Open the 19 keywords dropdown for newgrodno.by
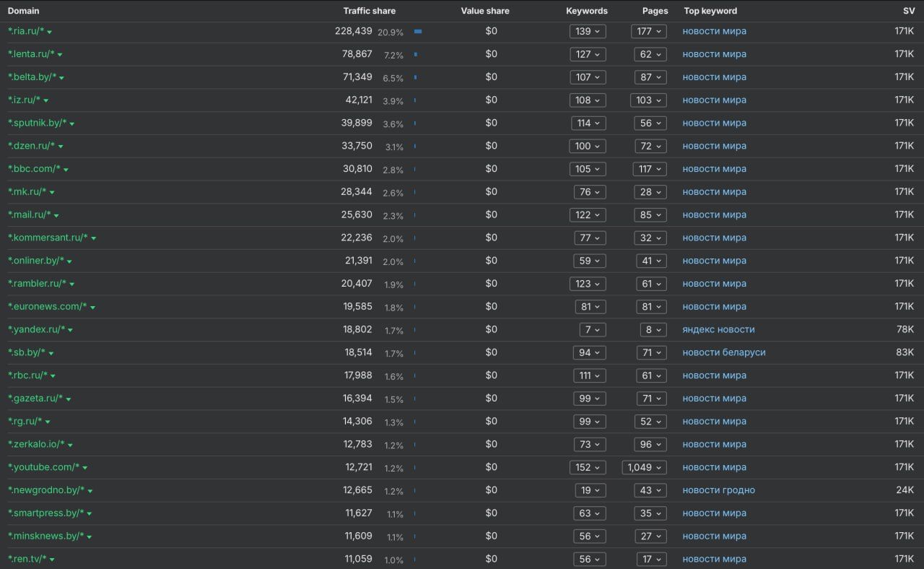The width and height of the screenshot is (924, 569). [x=590, y=490]
